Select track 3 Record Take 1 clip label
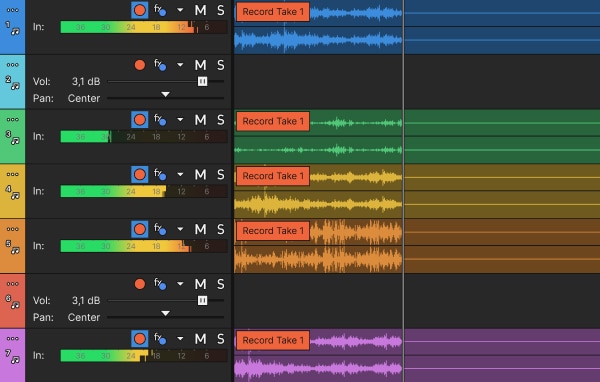The width and height of the screenshot is (600, 382). 273,121
